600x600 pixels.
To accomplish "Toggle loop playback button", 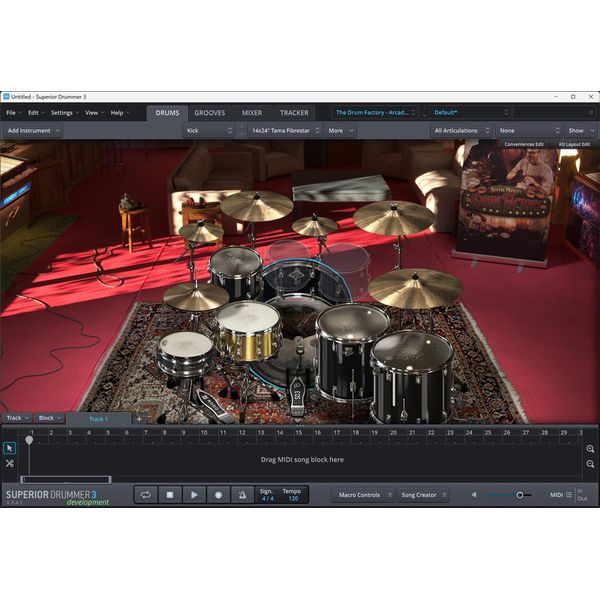I will (x=146, y=495).
